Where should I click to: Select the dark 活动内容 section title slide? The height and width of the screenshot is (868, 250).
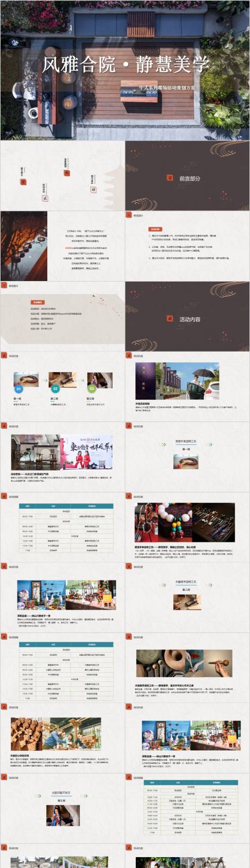point(187,316)
